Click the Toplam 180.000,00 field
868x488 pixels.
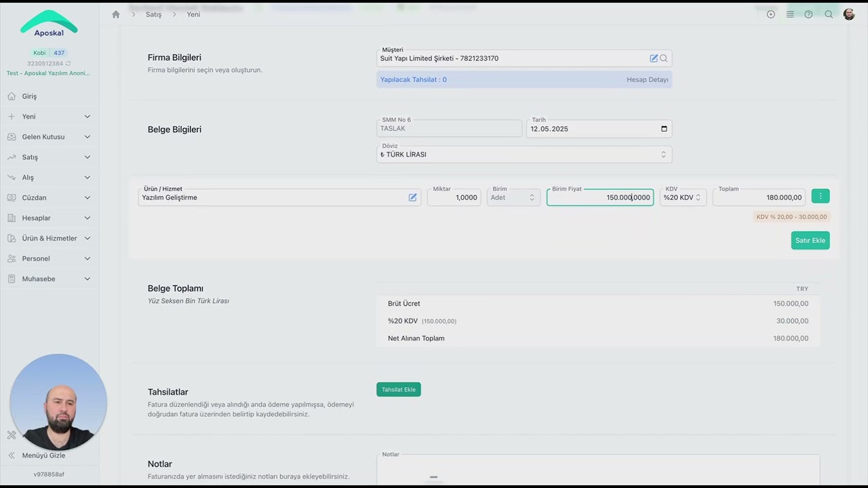click(x=759, y=197)
